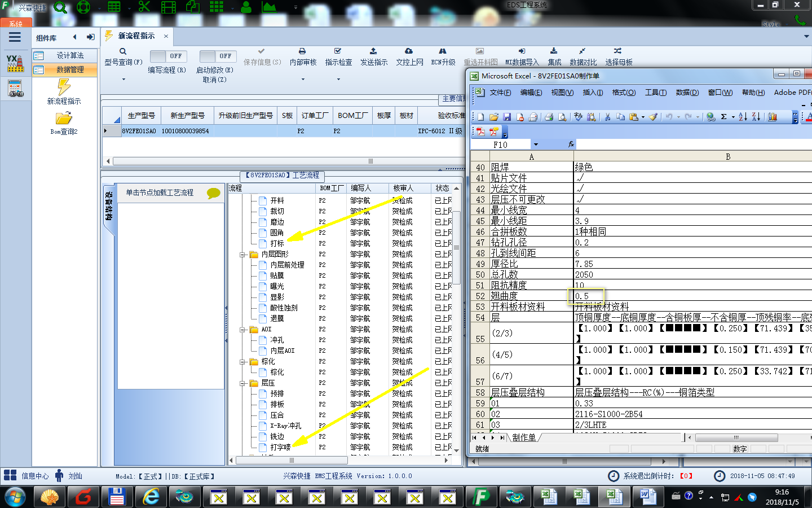The width and height of the screenshot is (812, 508).
Task: Open Internet Explorer from taskbar
Action: click(151, 497)
